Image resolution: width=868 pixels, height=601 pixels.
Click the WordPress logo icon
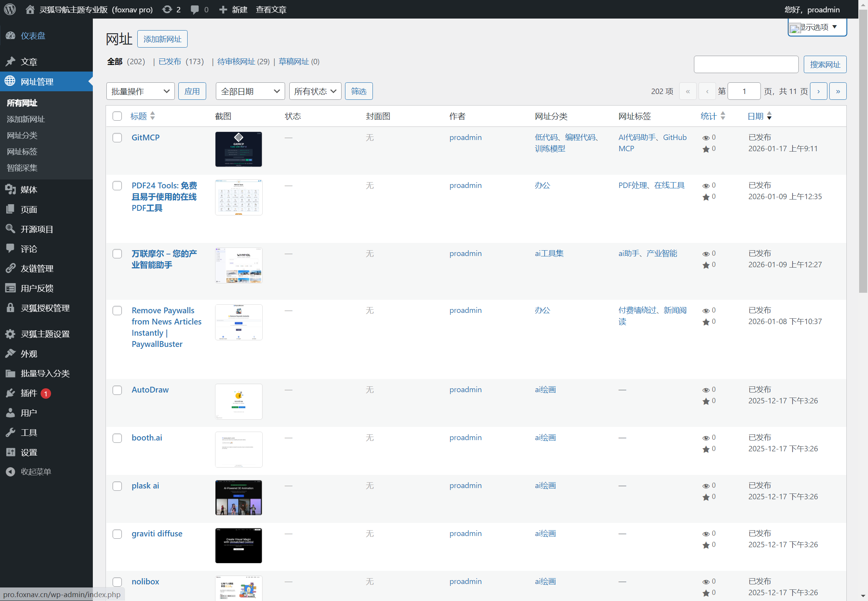coord(10,9)
